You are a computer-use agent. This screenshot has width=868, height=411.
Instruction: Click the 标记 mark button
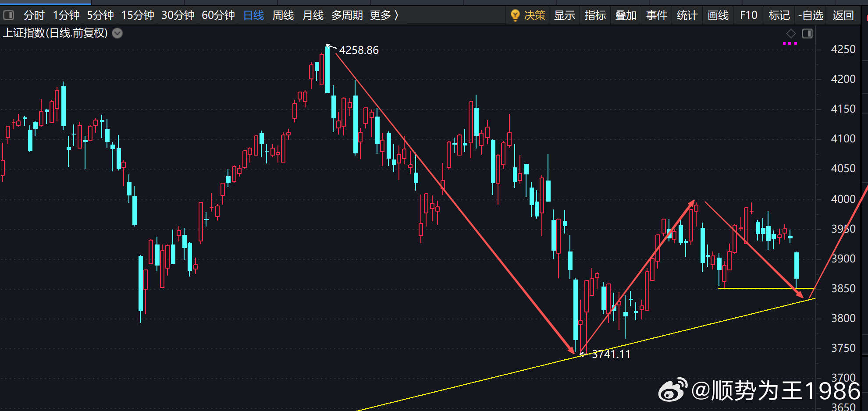(x=779, y=16)
